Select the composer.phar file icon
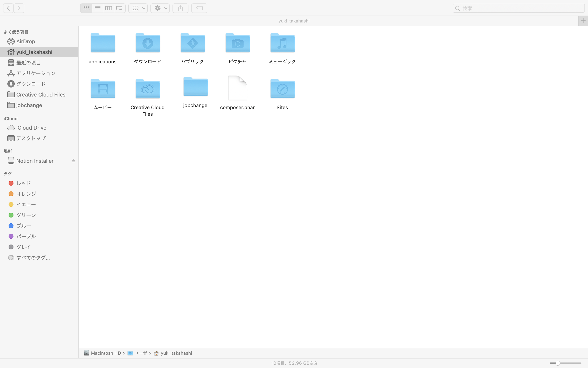The height and width of the screenshot is (368, 588). [x=238, y=88]
